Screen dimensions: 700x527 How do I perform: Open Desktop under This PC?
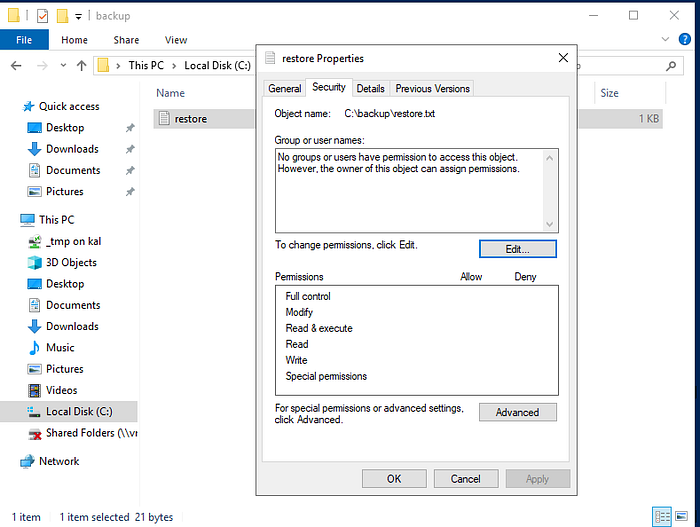click(65, 284)
